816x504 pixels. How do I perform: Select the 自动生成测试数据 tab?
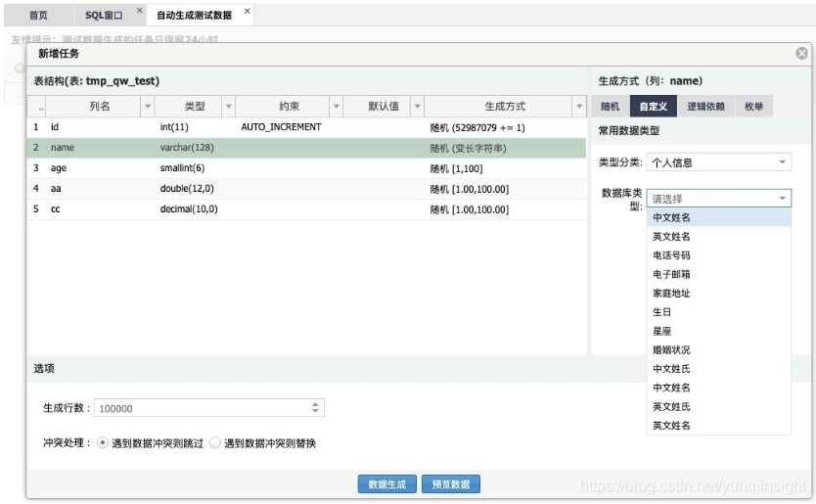(194, 15)
